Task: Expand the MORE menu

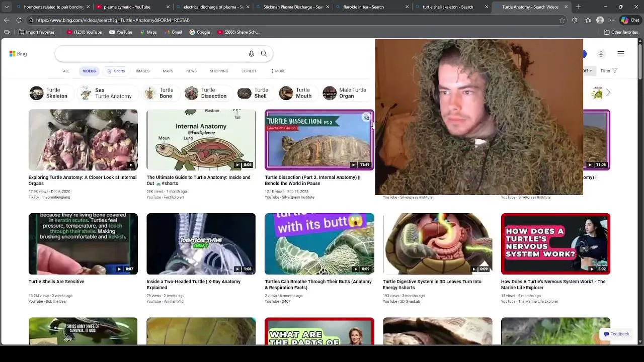Action: (x=278, y=71)
